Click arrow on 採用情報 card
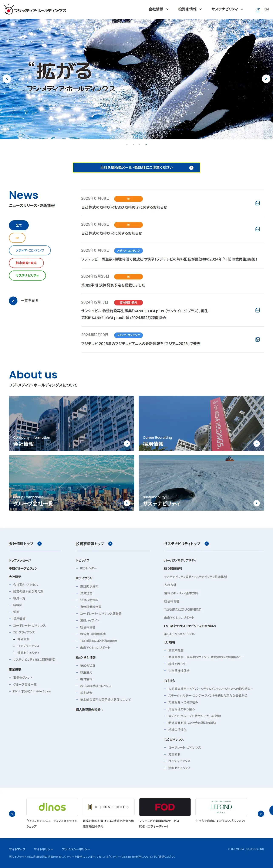Image resolution: width=273 pixels, height=868 pixels. click(x=256, y=443)
